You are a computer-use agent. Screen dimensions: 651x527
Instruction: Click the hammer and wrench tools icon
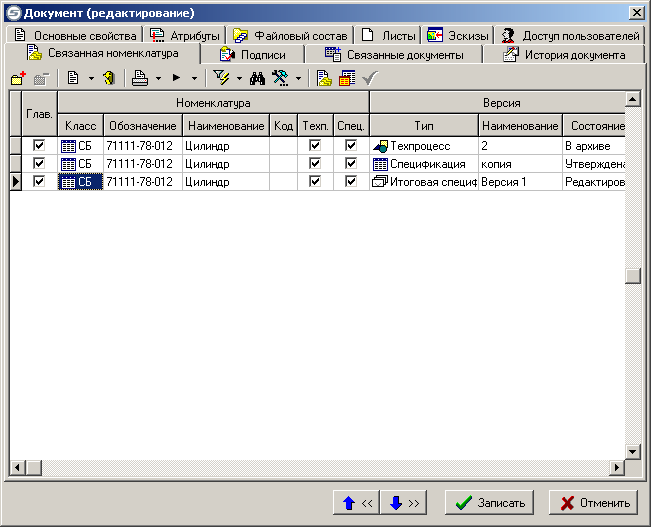(x=281, y=78)
